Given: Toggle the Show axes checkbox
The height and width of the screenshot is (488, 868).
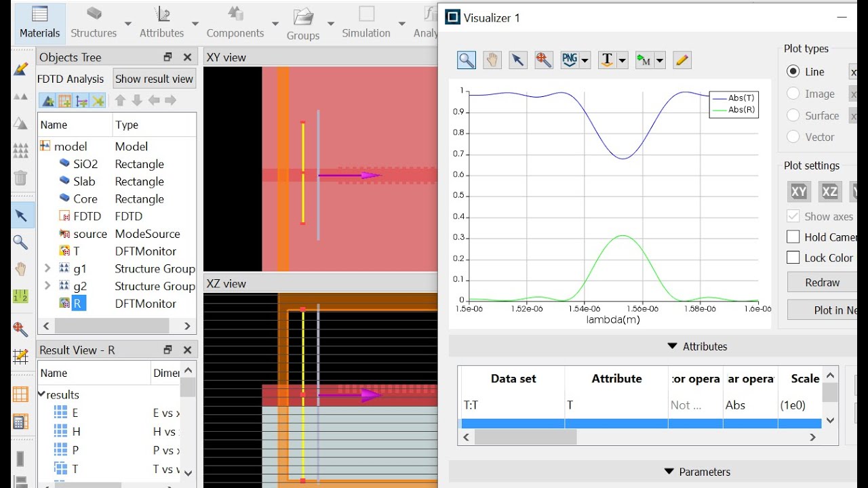Looking at the screenshot, I should coord(793,216).
